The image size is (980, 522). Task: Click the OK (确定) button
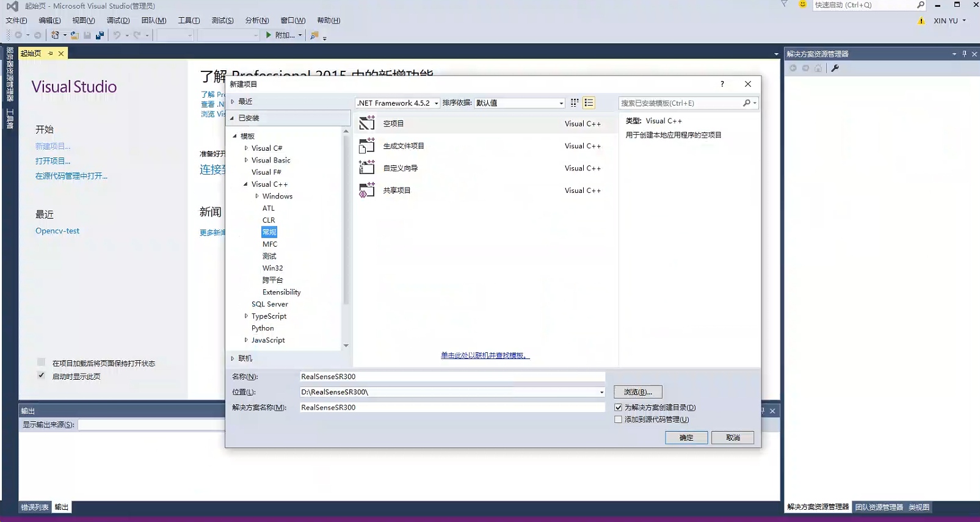click(x=686, y=438)
